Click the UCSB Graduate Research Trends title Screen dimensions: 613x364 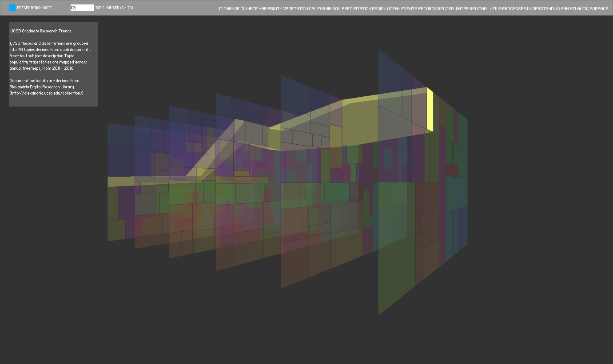[x=40, y=31]
